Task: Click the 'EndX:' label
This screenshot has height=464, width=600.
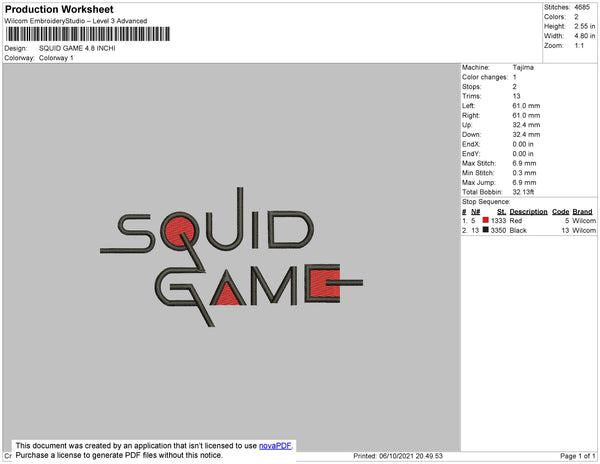Action: pos(471,144)
